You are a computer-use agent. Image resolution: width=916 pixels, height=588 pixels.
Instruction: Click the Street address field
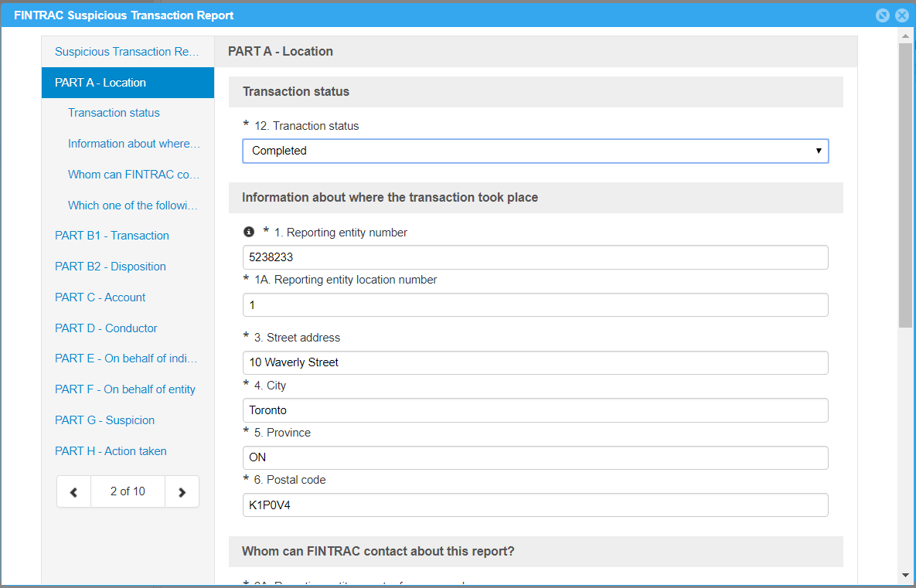535,362
